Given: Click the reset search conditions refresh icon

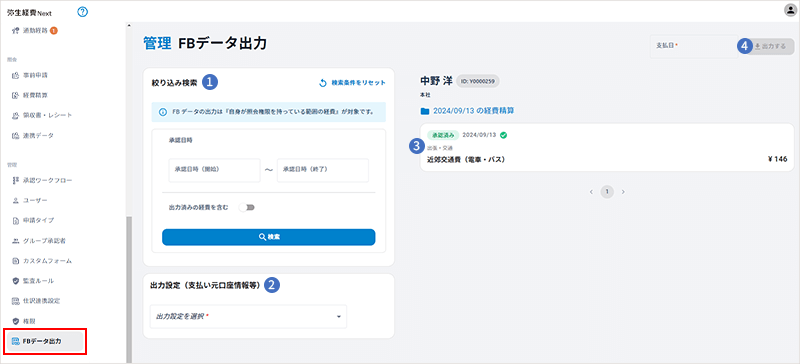Looking at the screenshot, I should point(322,83).
